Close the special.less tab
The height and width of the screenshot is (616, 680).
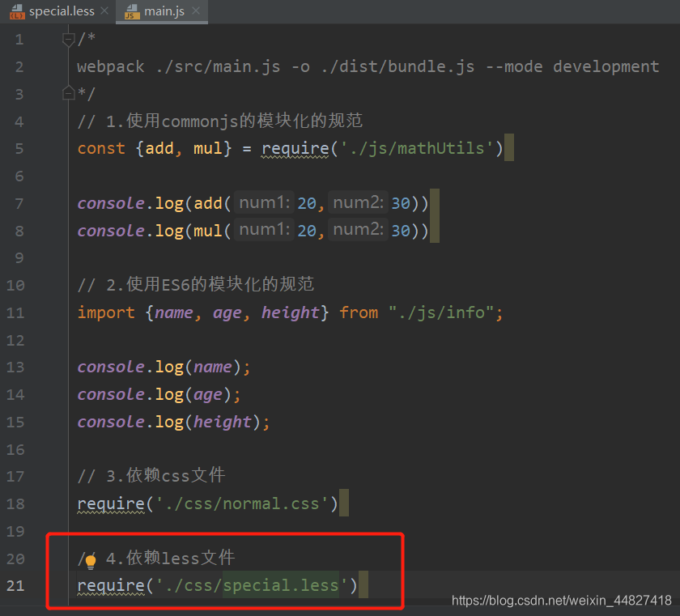(x=104, y=11)
